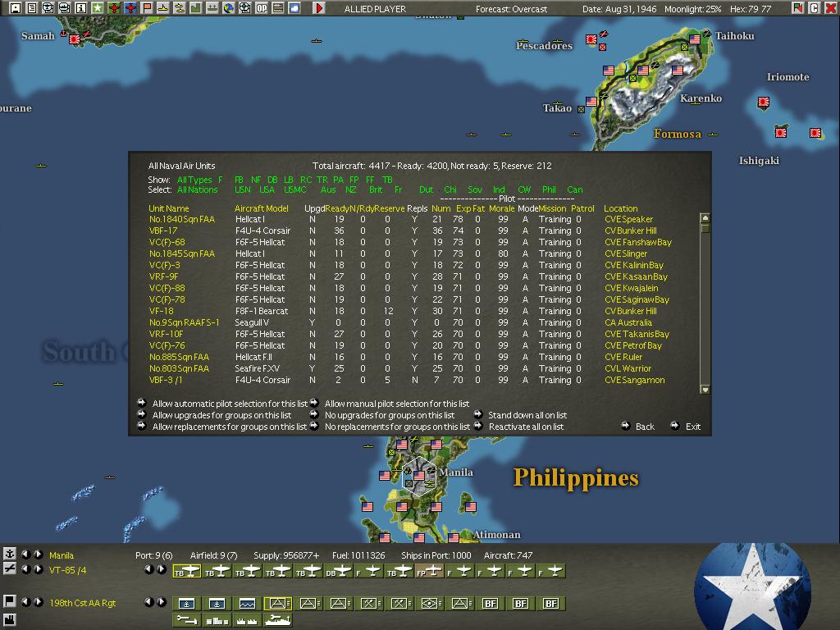Click the red plane on green toolbar icon
Screen dimensions: 840x630
point(114,7)
